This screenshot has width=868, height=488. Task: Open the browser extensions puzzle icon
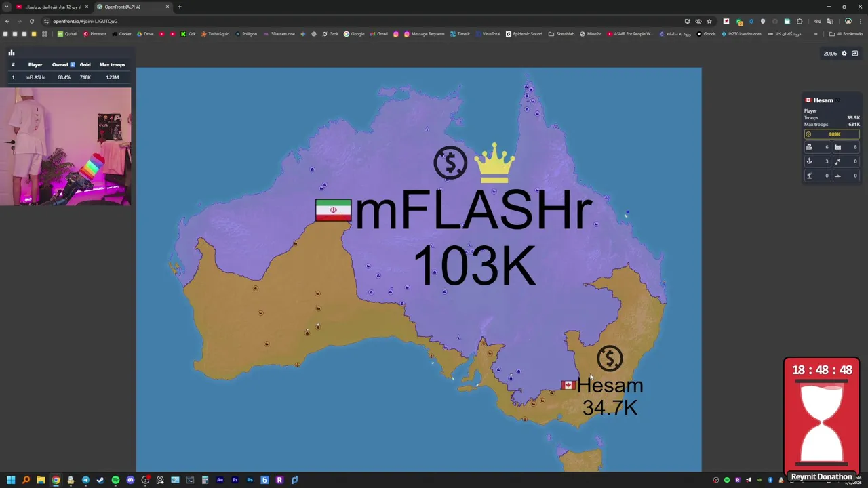pyautogui.click(x=800, y=21)
